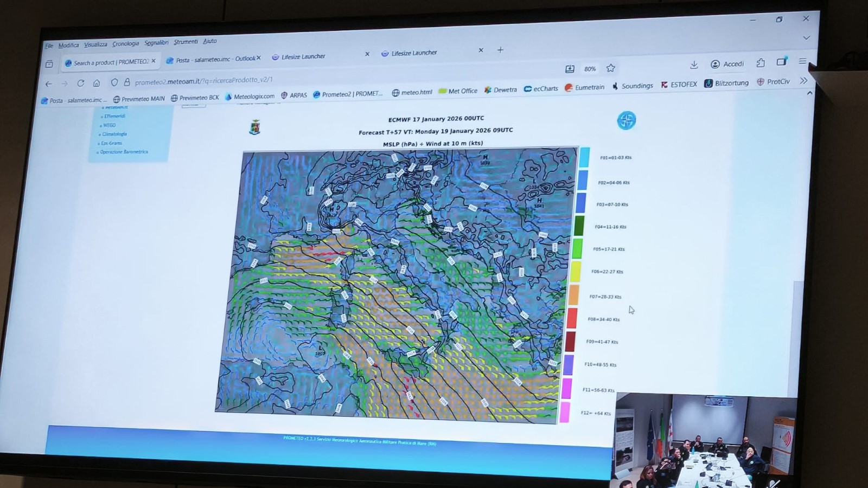Viewport: 868px width, 488px height.
Task: Go back with the back arrow
Action: click(49, 84)
